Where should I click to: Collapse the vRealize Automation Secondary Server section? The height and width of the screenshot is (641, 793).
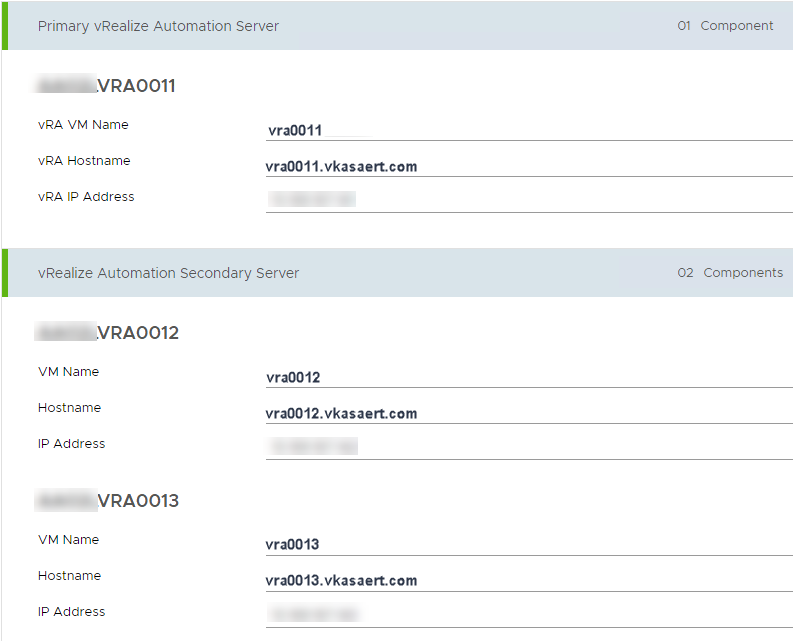(x=168, y=273)
